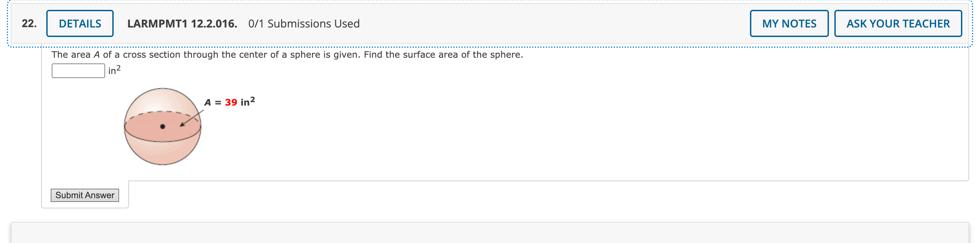
Task: Click the 0/1 Submissions Used text
Action: pos(304,24)
